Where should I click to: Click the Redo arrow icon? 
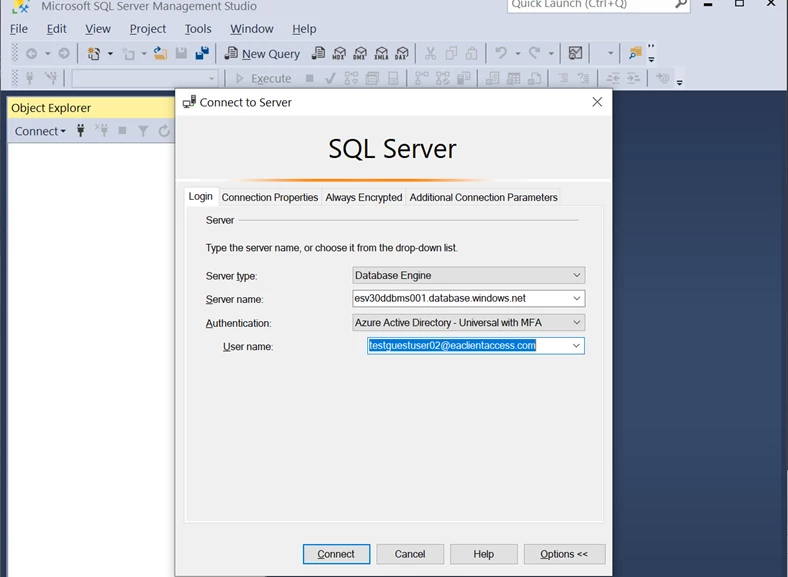pyautogui.click(x=535, y=53)
